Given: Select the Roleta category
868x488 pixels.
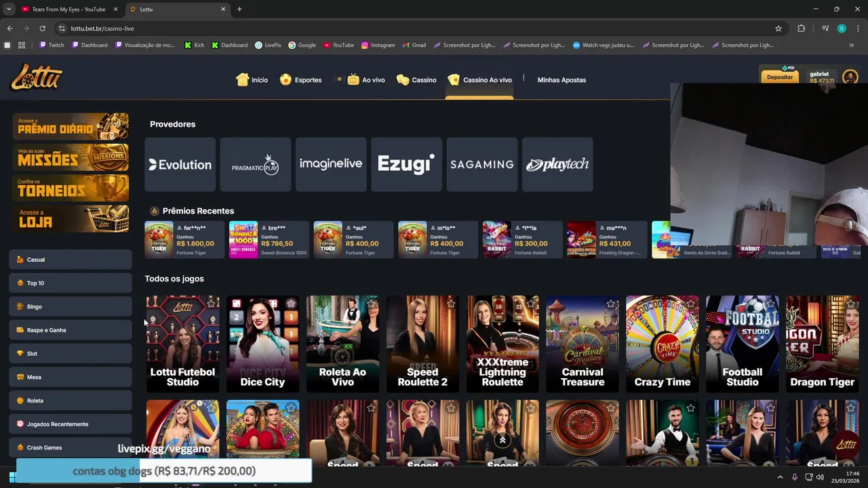Looking at the screenshot, I should (71, 401).
